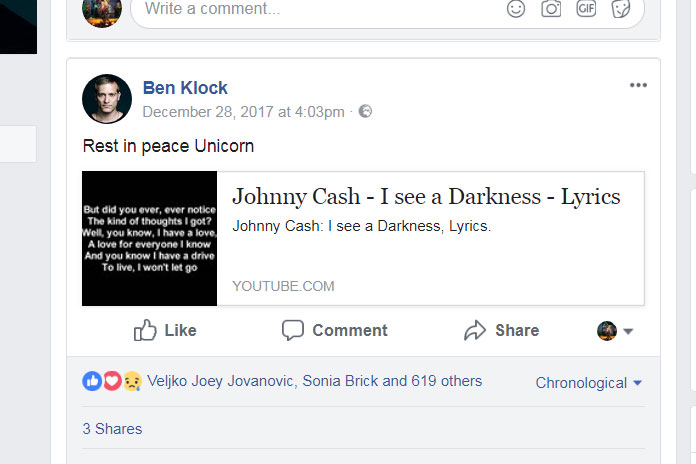Attach a photo using the camera icon
The image size is (696, 464).
click(551, 9)
